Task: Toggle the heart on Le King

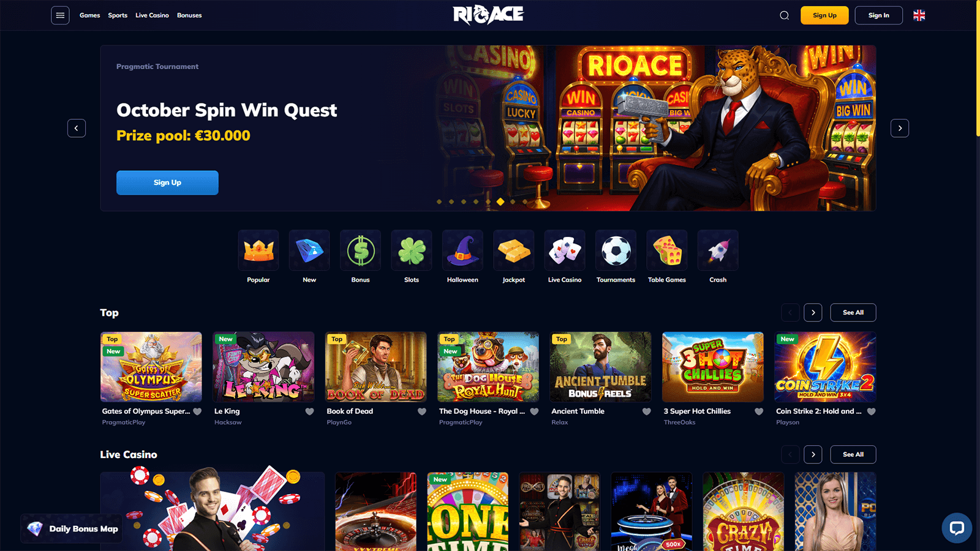Action: click(x=309, y=411)
